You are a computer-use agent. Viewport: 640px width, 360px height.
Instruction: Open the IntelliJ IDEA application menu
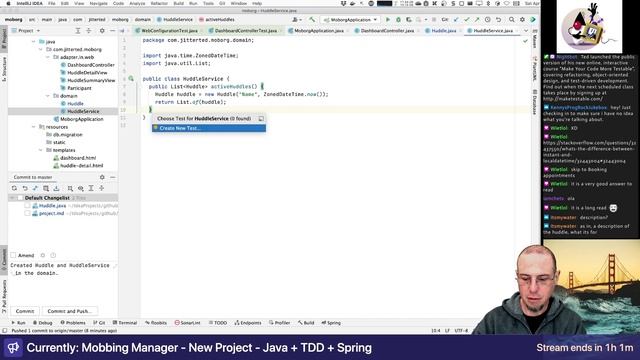(29, 3)
